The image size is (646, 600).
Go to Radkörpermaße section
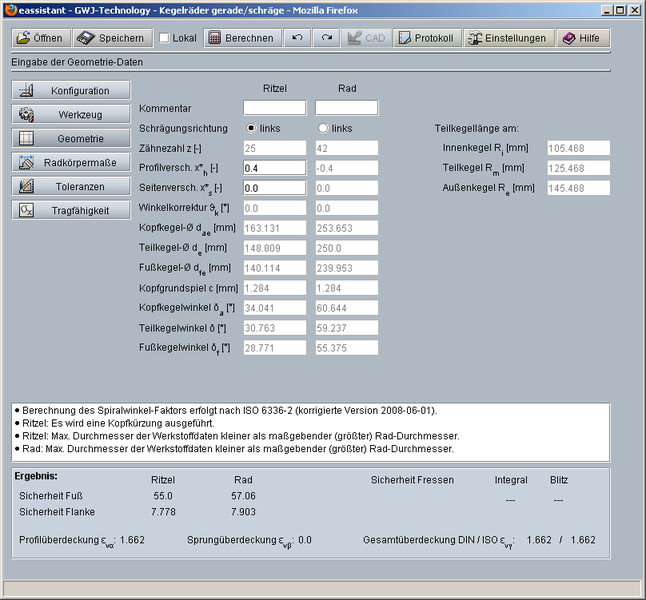[71, 162]
